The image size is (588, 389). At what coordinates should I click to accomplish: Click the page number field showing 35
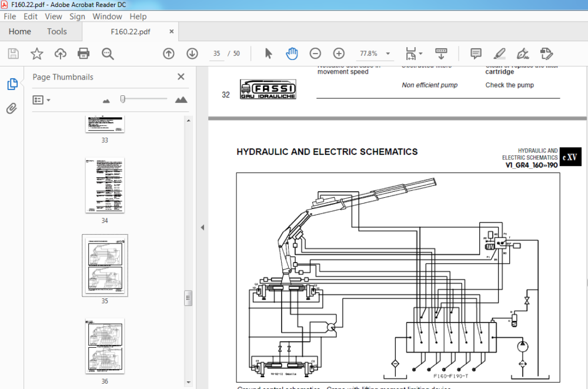tap(217, 54)
